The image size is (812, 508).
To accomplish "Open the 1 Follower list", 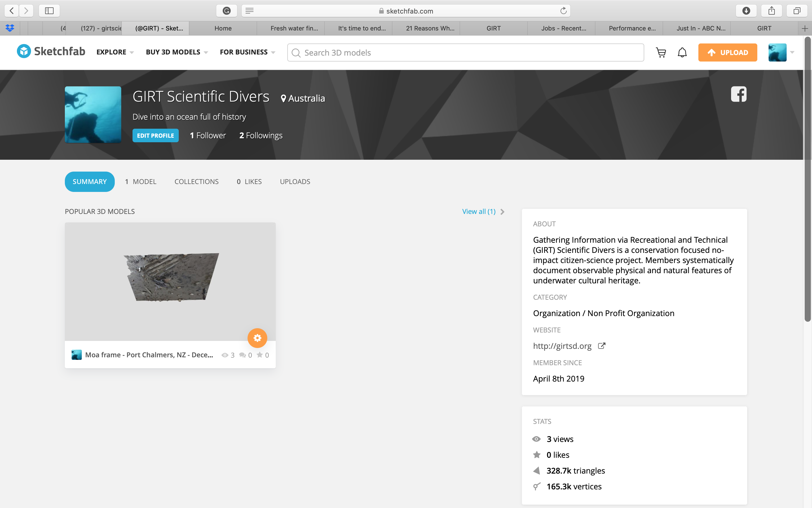I will click(x=208, y=135).
